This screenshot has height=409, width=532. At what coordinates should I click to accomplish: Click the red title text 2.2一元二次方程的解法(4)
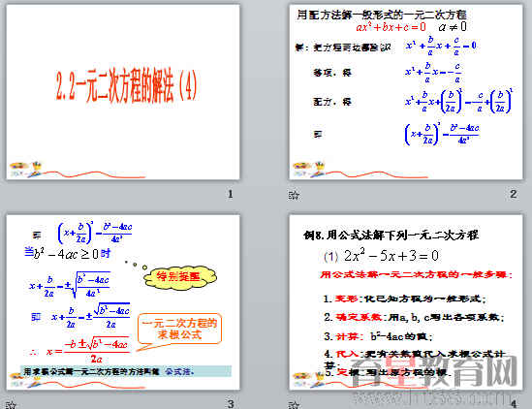(127, 85)
